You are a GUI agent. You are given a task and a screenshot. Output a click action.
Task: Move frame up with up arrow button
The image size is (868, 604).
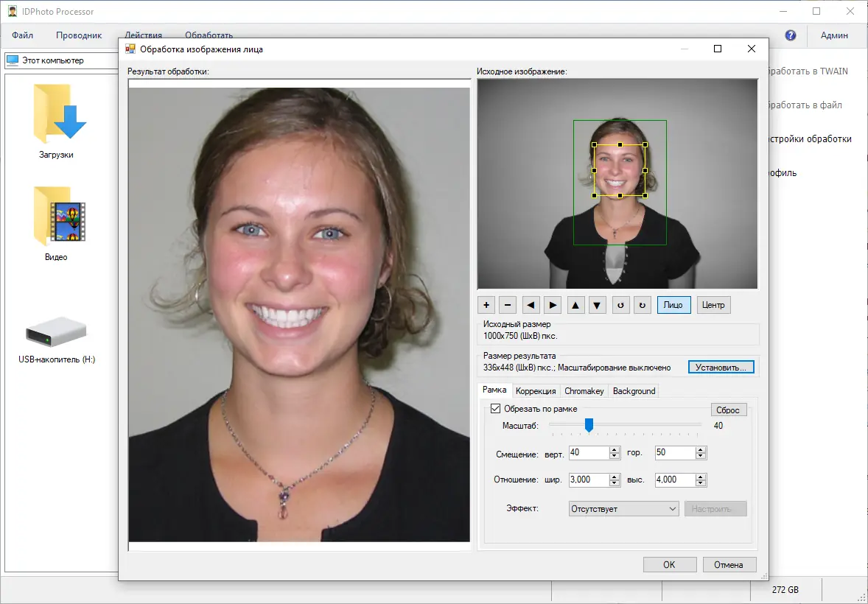(x=575, y=305)
